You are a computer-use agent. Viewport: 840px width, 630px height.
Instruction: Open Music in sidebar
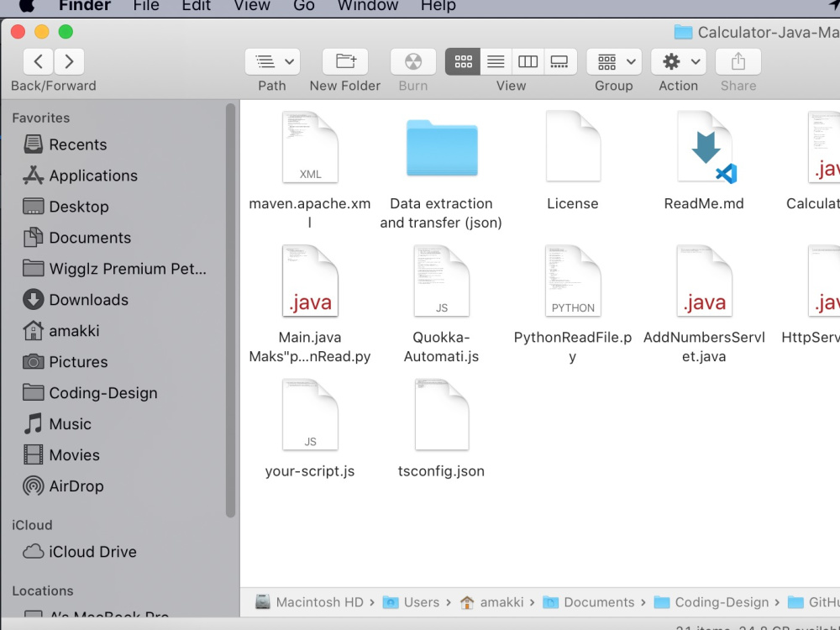point(57,424)
